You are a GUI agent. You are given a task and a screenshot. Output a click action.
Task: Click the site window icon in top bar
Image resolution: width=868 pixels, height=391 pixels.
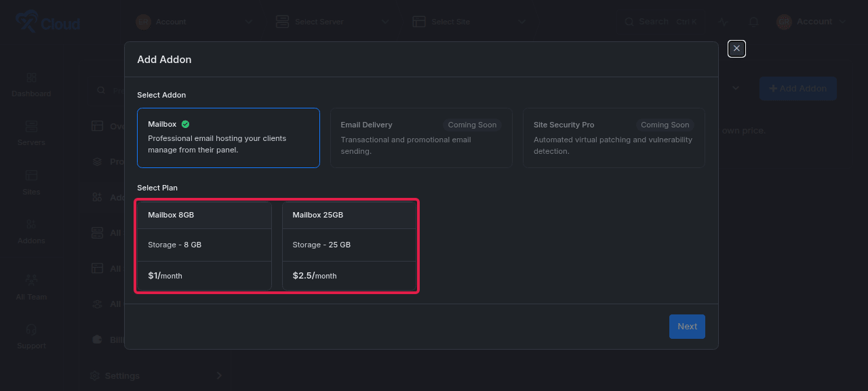click(x=419, y=22)
